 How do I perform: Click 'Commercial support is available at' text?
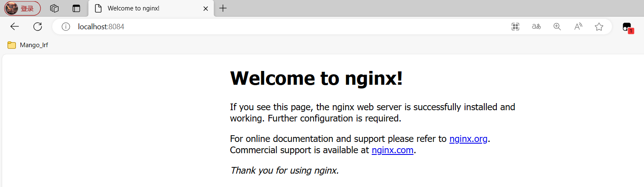pyautogui.click(x=299, y=150)
